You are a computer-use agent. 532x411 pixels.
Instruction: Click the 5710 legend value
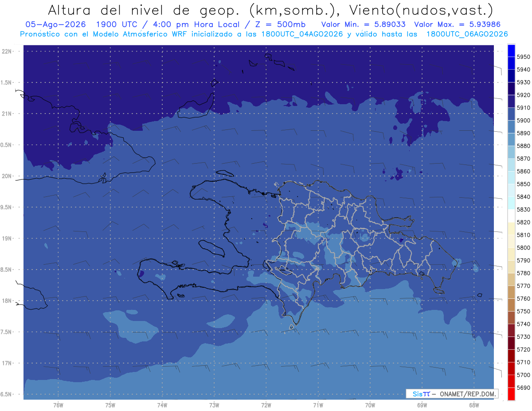pos(524,362)
